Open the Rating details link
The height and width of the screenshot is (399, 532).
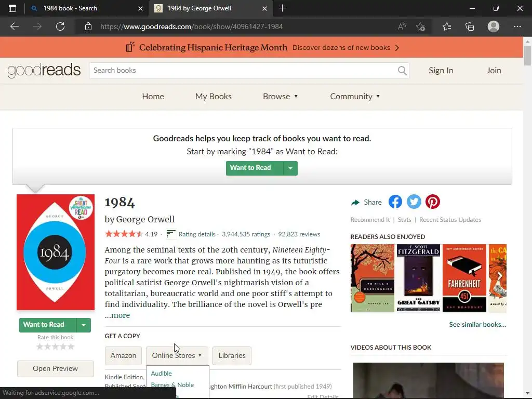[x=197, y=234]
